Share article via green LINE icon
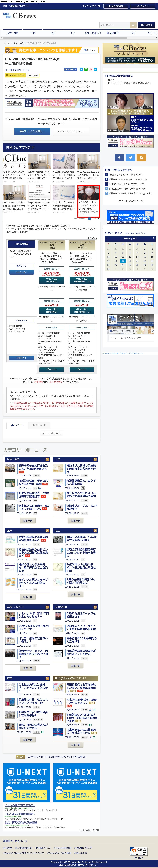The image size is (158, 868). click(86, 69)
